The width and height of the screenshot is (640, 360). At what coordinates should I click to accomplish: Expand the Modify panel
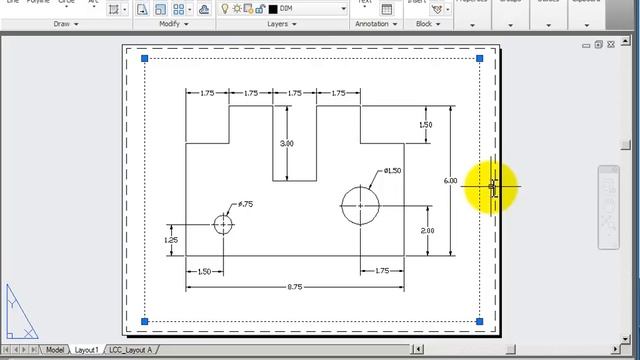pos(174,24)
